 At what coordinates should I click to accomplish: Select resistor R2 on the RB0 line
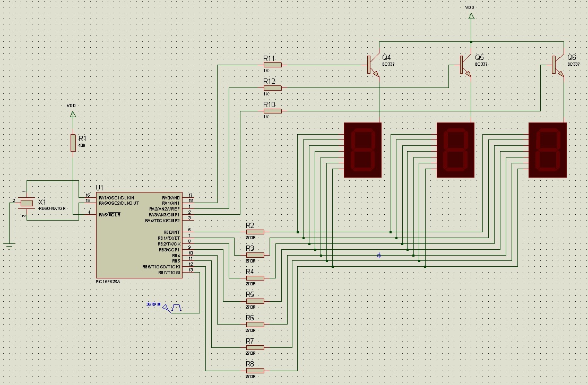click(255, 232)
